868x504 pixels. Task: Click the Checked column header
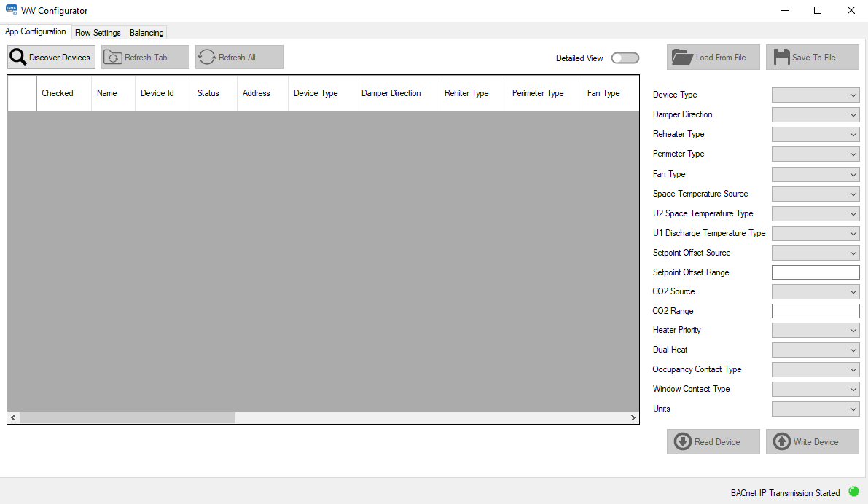coord(58,92)
